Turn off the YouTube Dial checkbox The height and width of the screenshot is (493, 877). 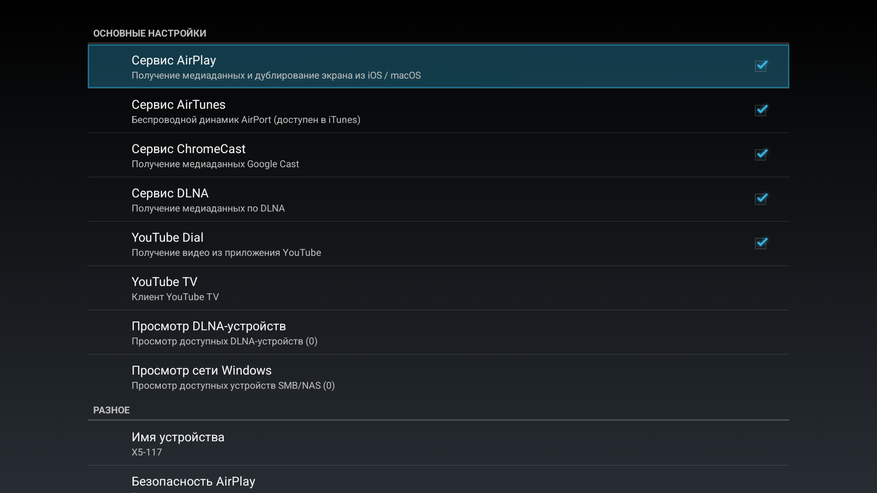pos(761,243)
